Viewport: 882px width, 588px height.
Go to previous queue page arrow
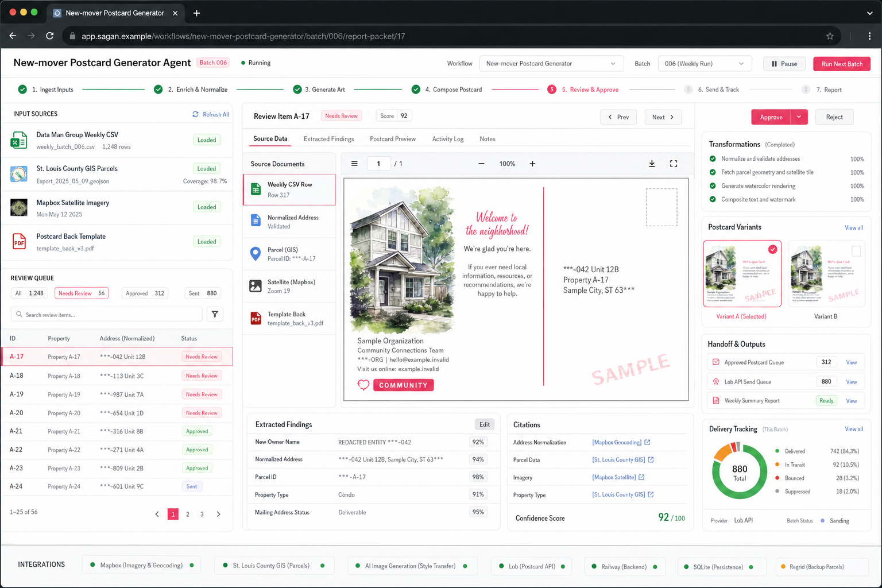coord(157,514)
